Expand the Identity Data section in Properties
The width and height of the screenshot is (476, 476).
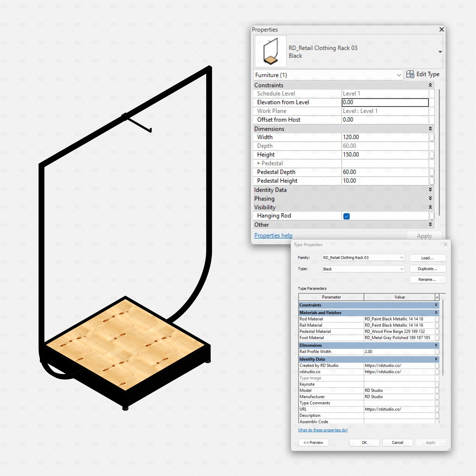click(430, 190)
